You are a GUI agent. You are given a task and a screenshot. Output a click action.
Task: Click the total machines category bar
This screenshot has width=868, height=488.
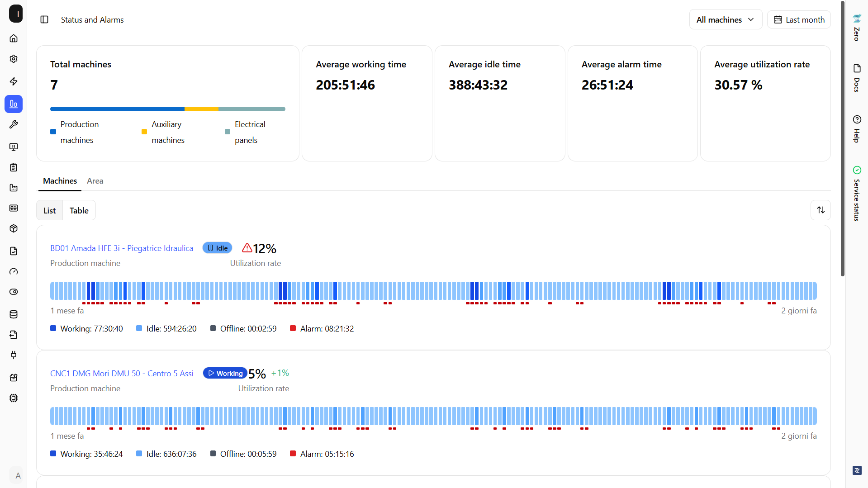click(167, 109)
